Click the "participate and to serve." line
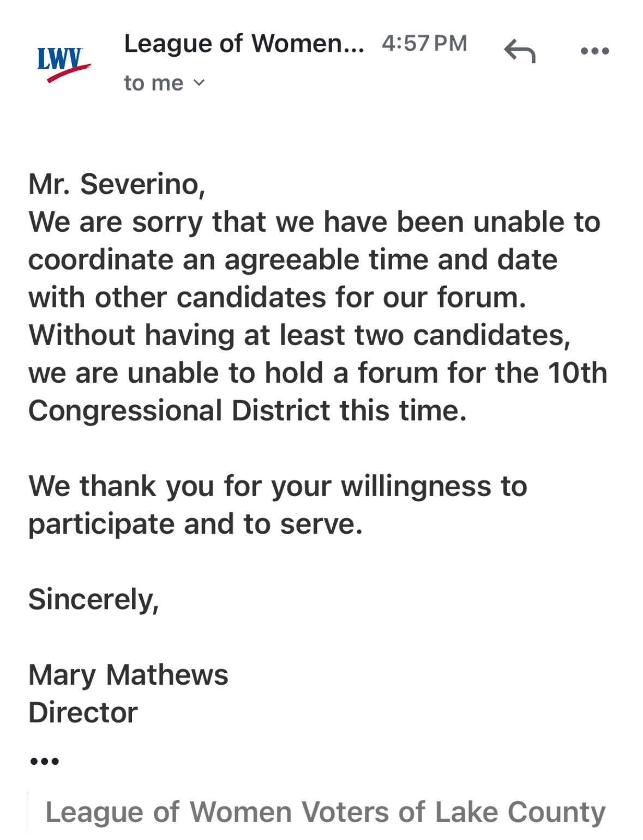This screenshot has height=840, width=643. pyautogui.click(x=195, y=524)
